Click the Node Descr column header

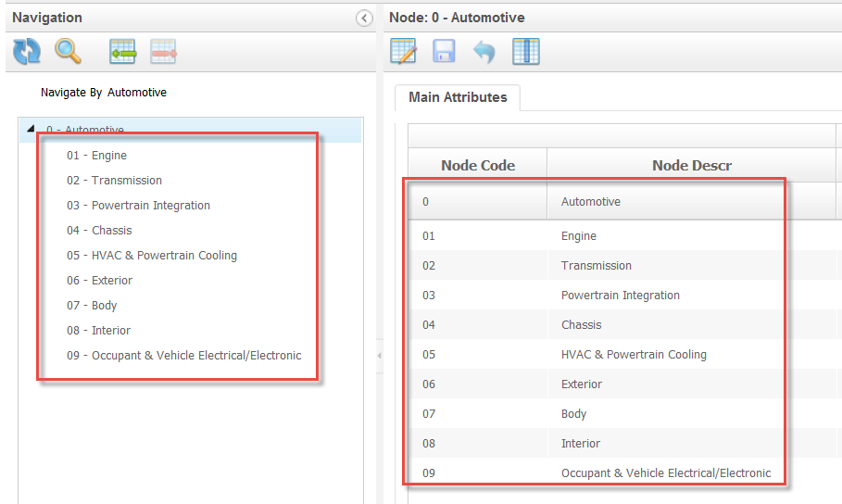point(691,166)
